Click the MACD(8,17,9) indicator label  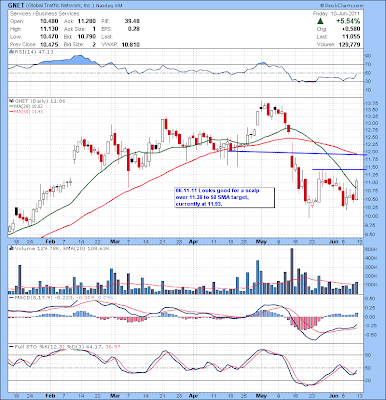33,297
